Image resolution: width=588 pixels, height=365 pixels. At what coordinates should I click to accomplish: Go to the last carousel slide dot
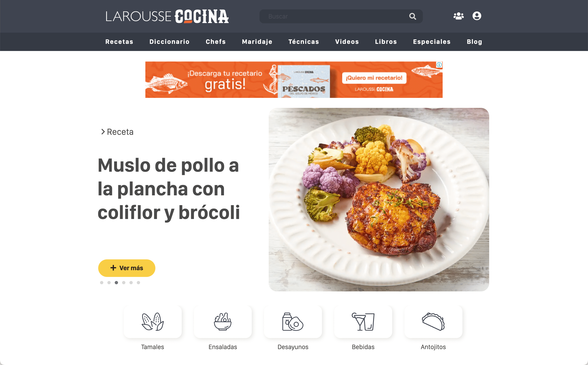coord(138,282)
